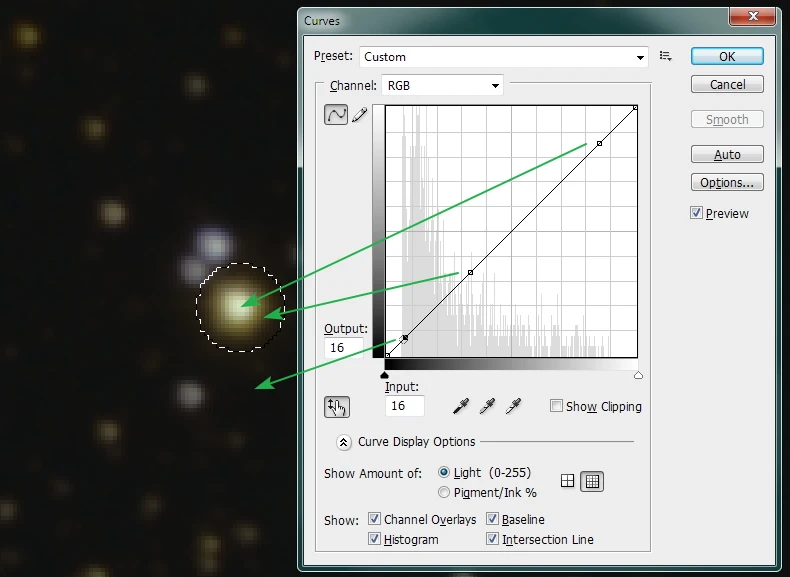Disable Channel Overlays checkbox

point(374,519)
